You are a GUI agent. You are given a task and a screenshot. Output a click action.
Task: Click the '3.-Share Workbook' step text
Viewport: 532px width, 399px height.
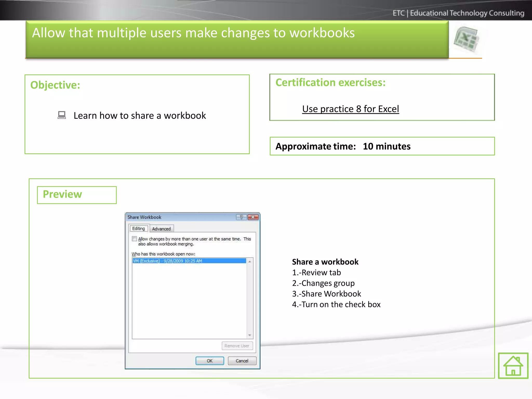click(327, 294)
